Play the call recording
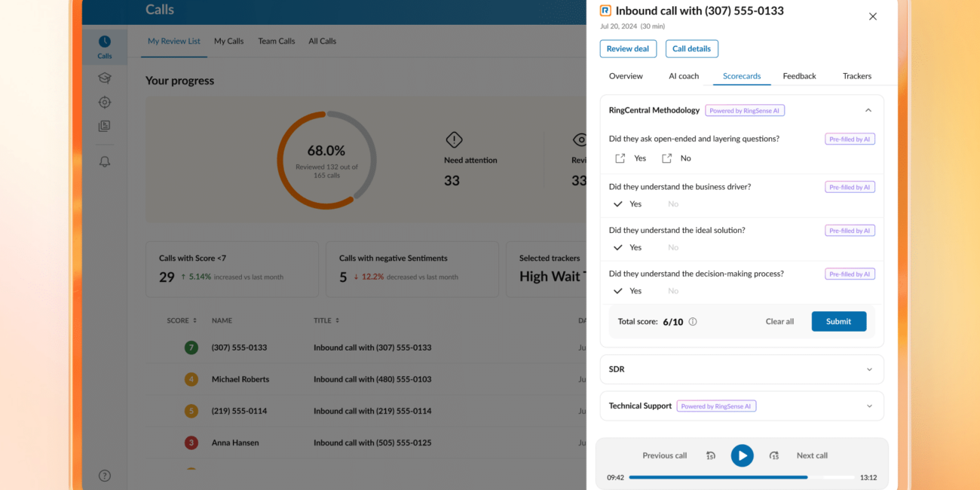Screen dimensions: 980x490 743,455
